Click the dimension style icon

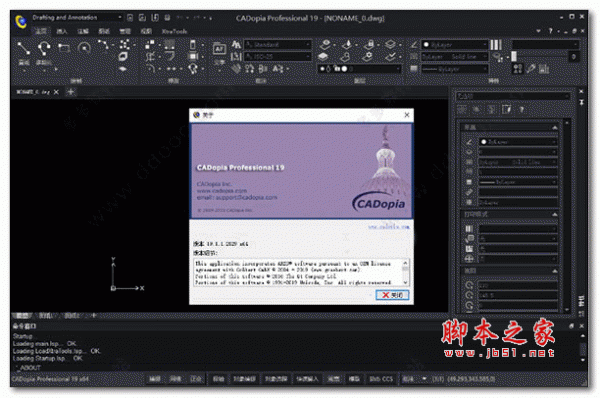click(236, 57)
